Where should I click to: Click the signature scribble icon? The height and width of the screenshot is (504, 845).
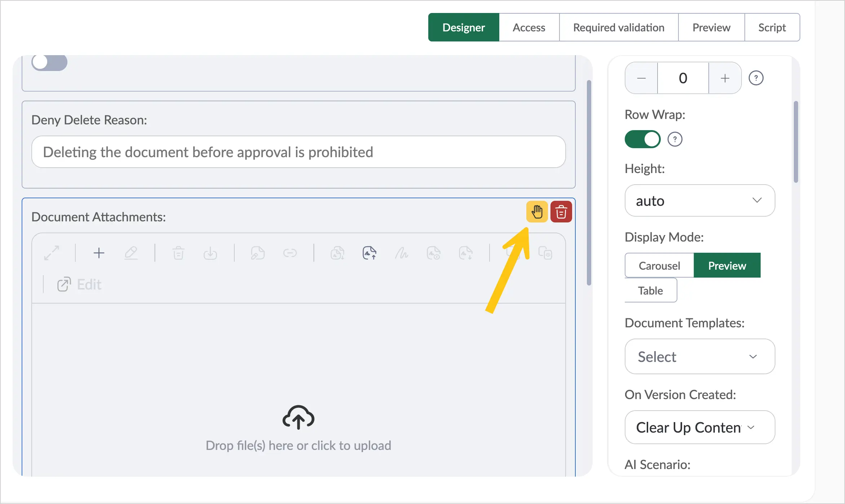click(401, 253)
